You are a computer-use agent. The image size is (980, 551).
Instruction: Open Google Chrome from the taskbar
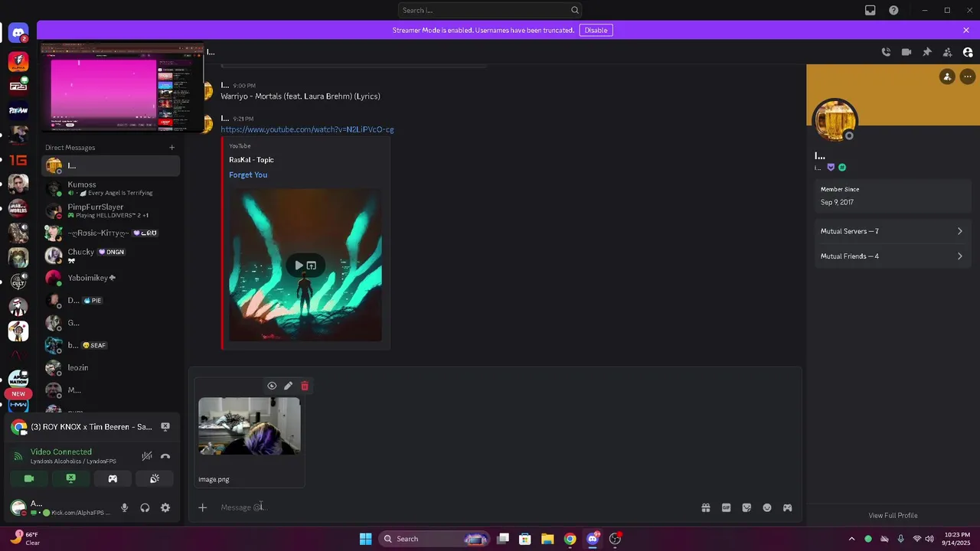point(570,539)
